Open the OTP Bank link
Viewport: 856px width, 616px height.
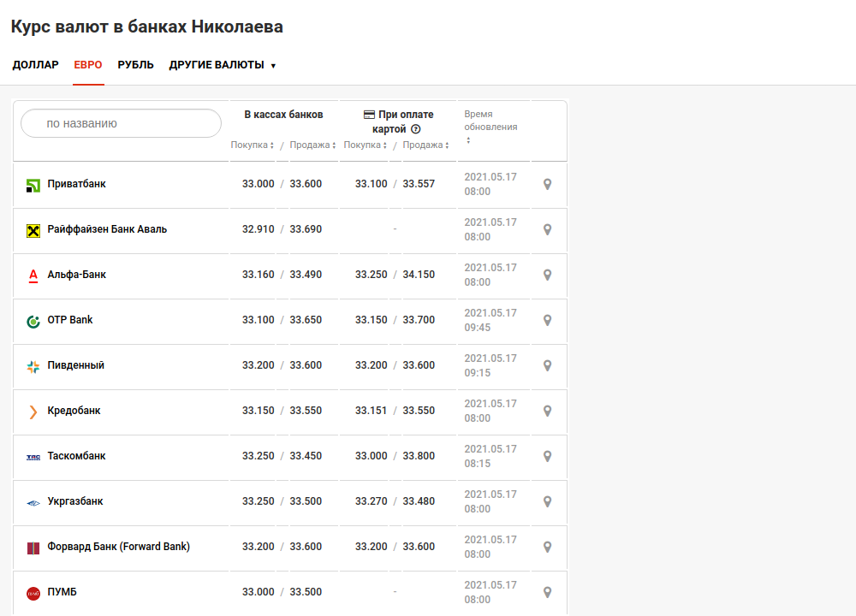pos(70,320)
